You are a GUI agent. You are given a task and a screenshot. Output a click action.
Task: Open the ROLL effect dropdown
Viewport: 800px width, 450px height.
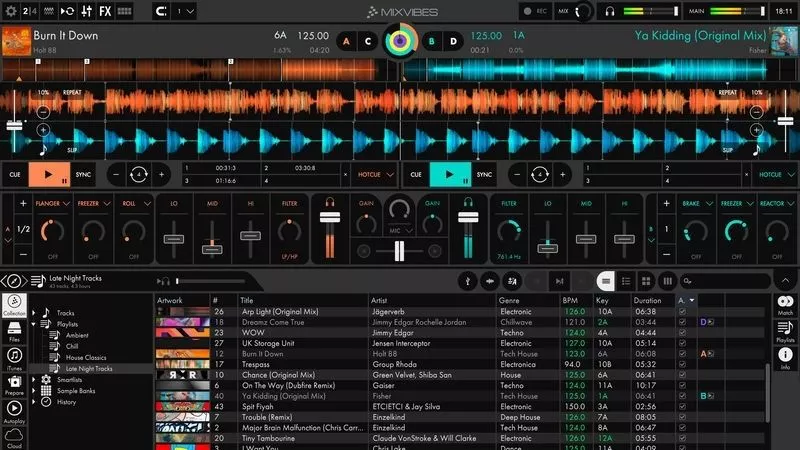coord(136,204)
